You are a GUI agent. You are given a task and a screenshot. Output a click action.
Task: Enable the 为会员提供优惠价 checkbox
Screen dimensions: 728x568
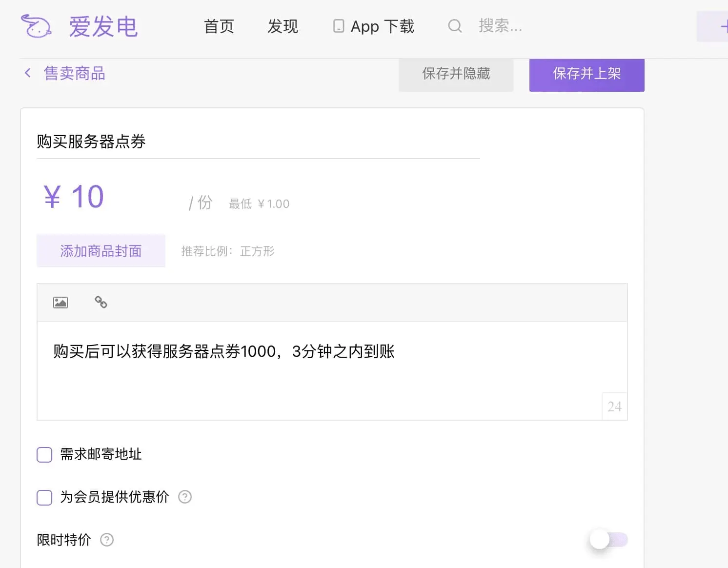pos(44,498)
